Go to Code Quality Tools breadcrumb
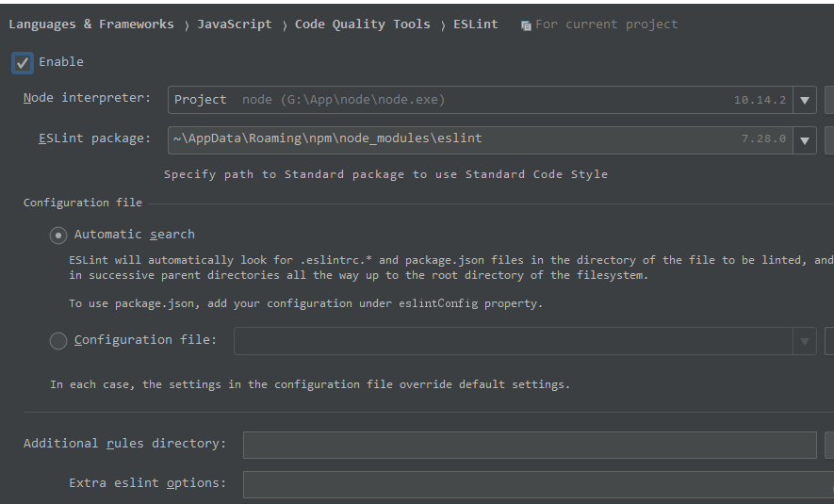Image resolution: width=834 pixels, height=504 pixels. (x=363, y=24)
